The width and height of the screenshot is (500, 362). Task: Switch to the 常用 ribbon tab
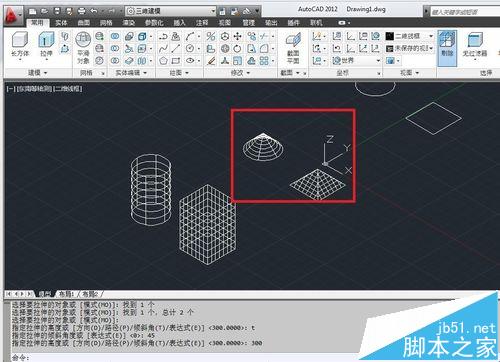coord(37,23)
